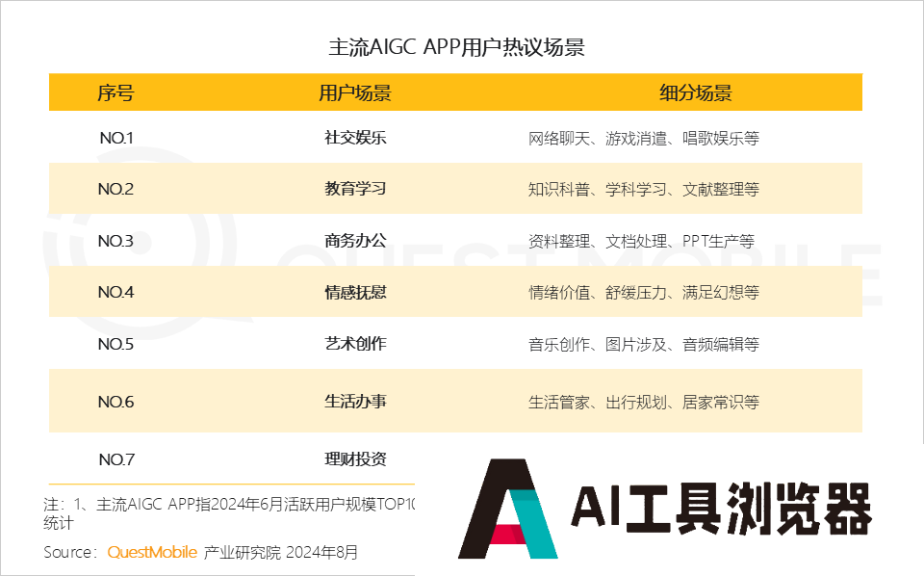Click 情绪价值、舒缓压力、满足幻想等 text
The image size is (924, 576).
pos(644,293)
